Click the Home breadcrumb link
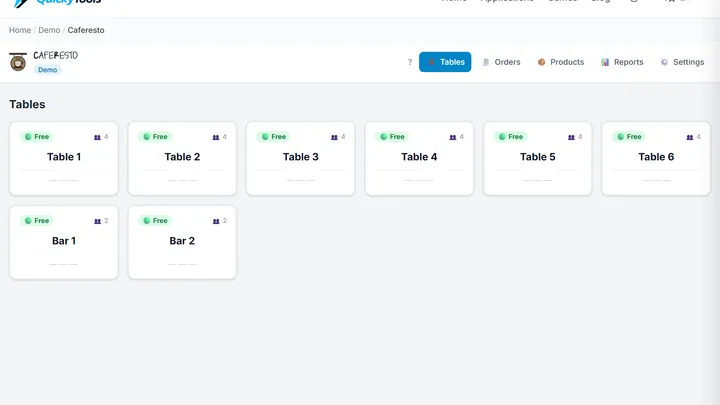The height and width of the screenshot is (405, 720). [x=20, y=30]
